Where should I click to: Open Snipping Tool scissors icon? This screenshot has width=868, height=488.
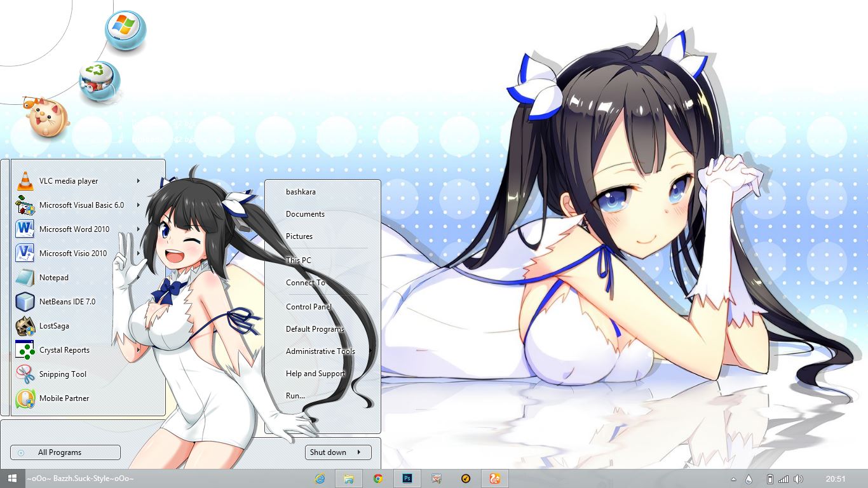click(25, 374)
